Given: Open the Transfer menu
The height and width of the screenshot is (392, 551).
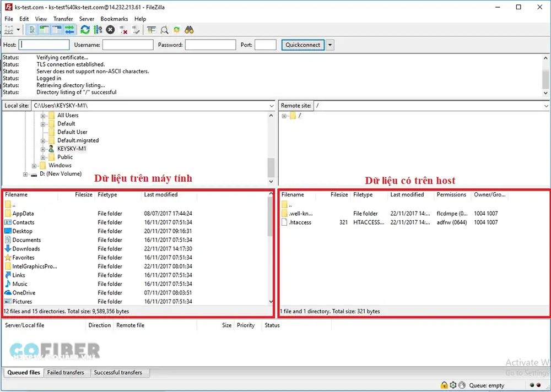Looking at the screenshot, I should coord(63,19).
